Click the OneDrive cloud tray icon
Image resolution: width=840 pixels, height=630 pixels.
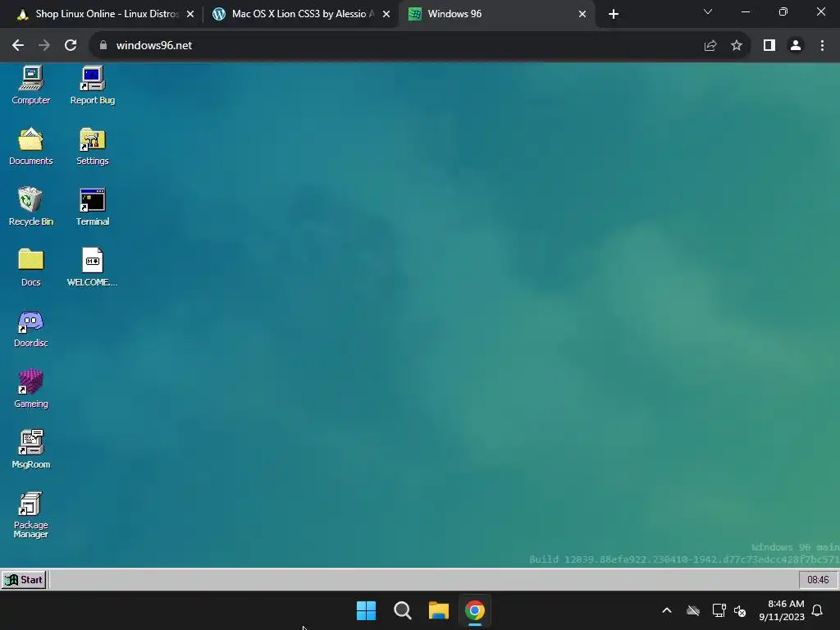click(x=693, y=610)
